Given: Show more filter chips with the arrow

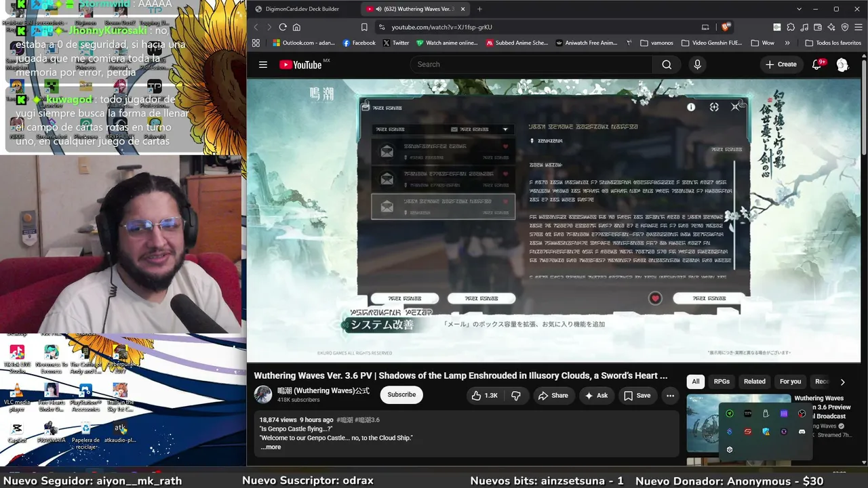Looking at the screenshot, I should 842,382.
